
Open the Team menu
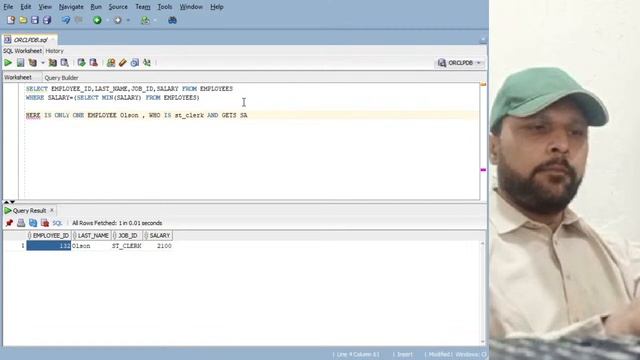click(x=143, y=7)
